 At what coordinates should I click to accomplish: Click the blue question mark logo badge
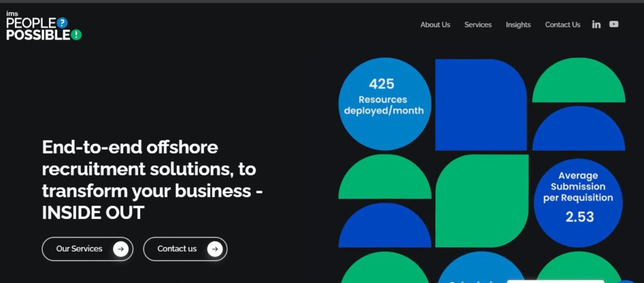click(62, 23)
